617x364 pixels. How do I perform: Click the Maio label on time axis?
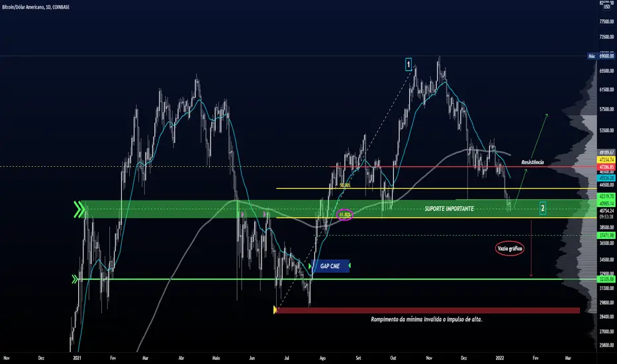tap(216, 358)
